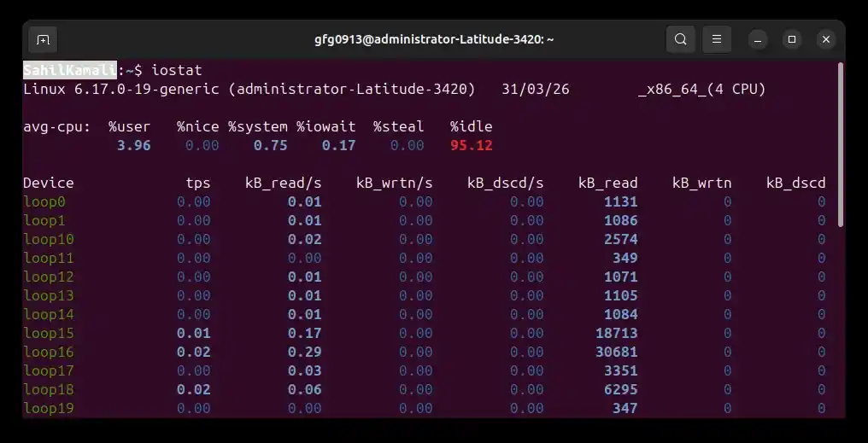Image resolution: width=868 pixels, height=443 pixels.
Task: Click the kB_read column header
Action: pyautogui.click(x=607, y=183)
